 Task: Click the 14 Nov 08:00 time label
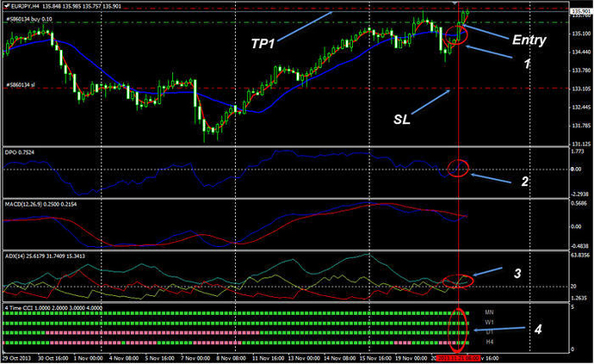(340, 358)
